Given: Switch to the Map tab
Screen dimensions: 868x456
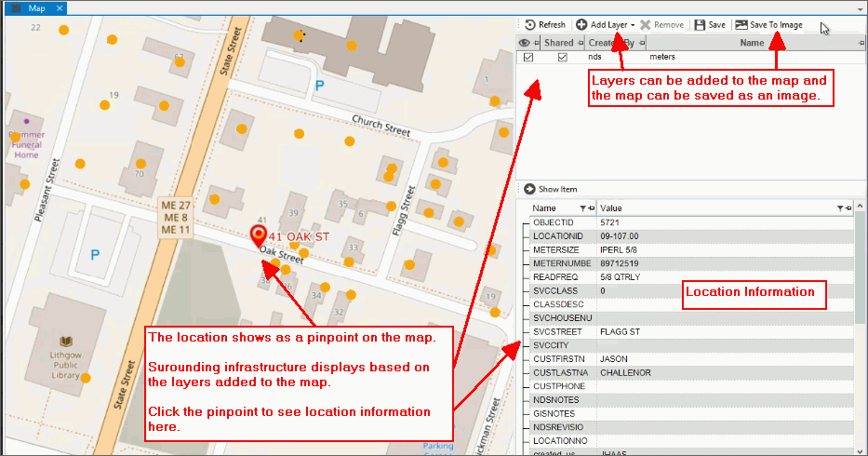Looking at the screenshot, I should click(x=35, y=7).
